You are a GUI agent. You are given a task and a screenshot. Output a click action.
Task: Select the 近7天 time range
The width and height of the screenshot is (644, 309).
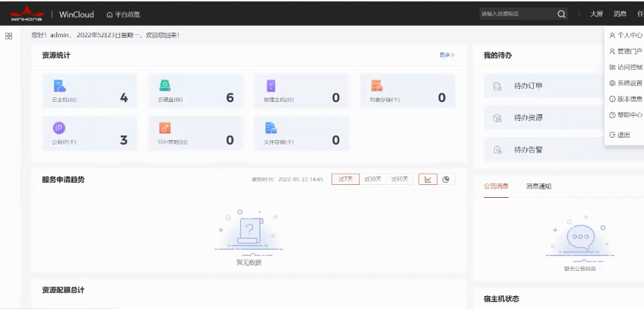tap(345, 180)
